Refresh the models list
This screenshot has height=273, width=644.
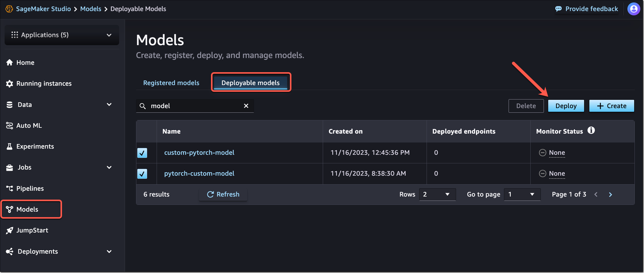(x=223, y=194)
